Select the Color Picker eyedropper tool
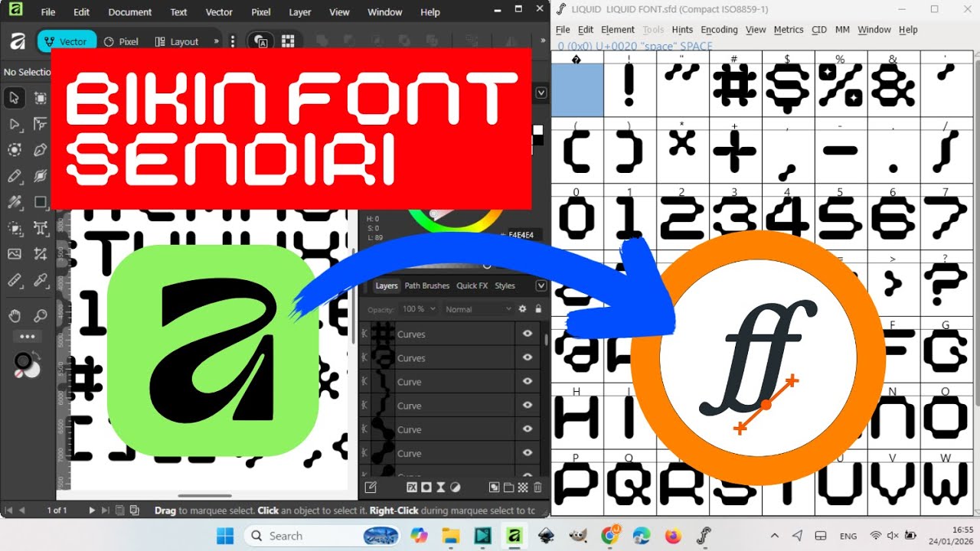Image resolution: width=980 pixels, height=551 pixels. click(x=41, y=280)
